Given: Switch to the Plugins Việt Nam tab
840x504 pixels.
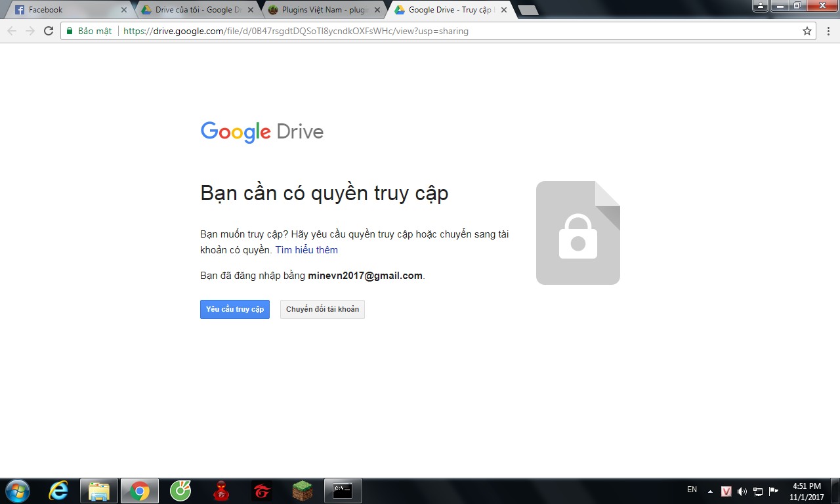Looking at the screenshot, I should click(324, 10).
